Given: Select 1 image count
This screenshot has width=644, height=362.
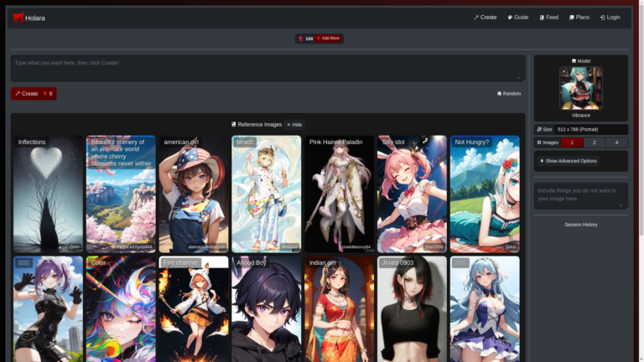Looking at the screenshot, I should [572, 142].
